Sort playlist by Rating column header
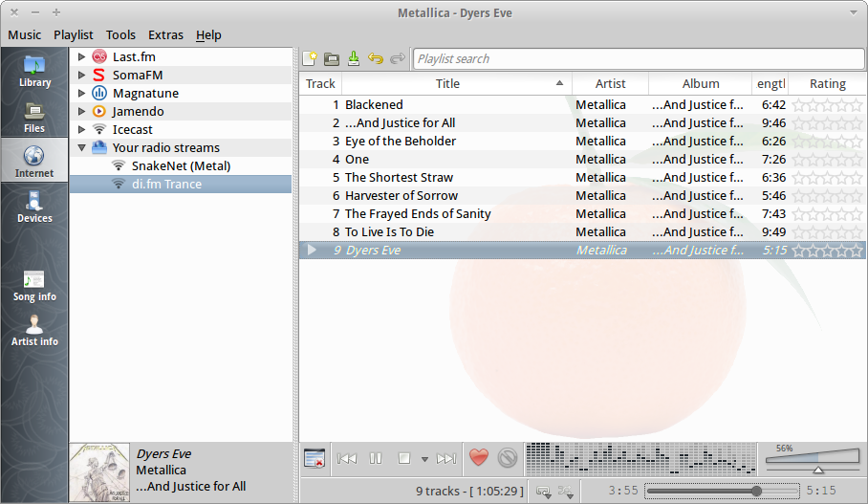This screenshot has width=868, height=504. tap(827, 83)
